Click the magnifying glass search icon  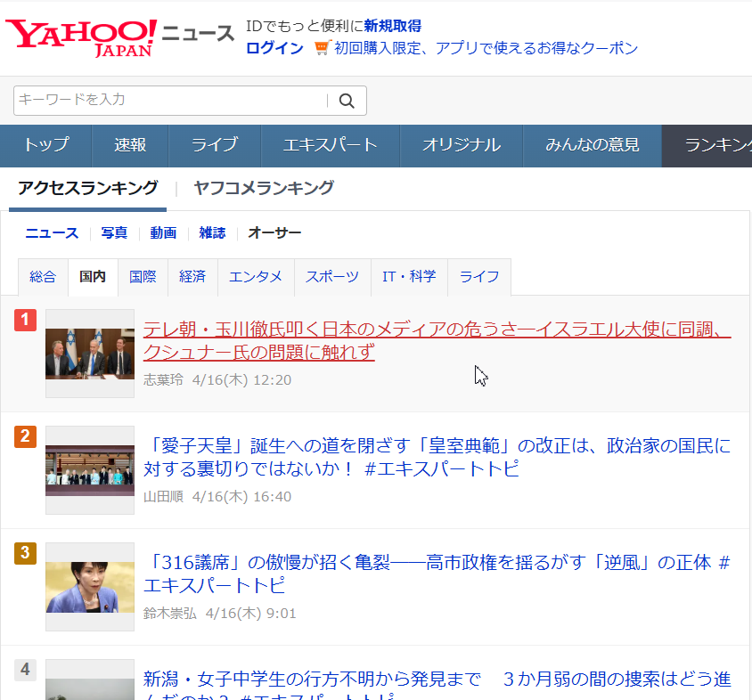[346, 101]
